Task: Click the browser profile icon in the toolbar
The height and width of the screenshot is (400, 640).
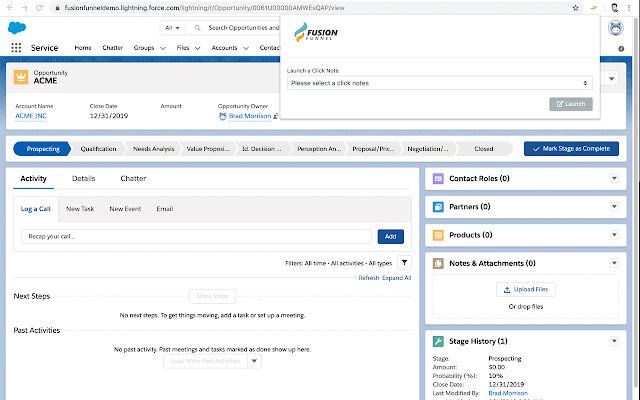Action: 614,8
